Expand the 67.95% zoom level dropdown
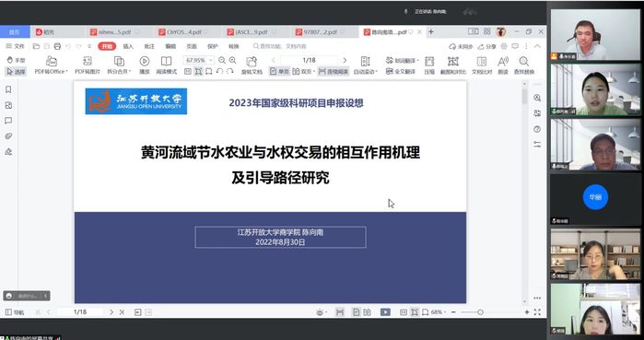 (211, 61)
